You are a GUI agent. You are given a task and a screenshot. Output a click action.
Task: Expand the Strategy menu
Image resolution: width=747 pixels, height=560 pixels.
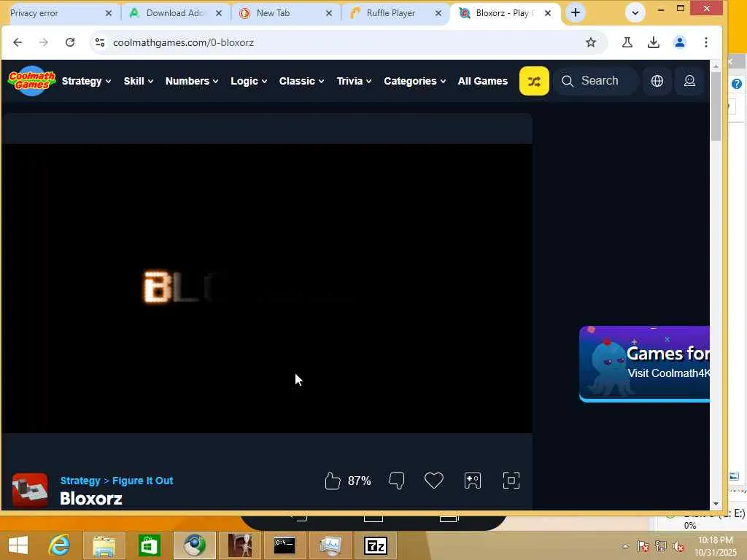(86, 81)
